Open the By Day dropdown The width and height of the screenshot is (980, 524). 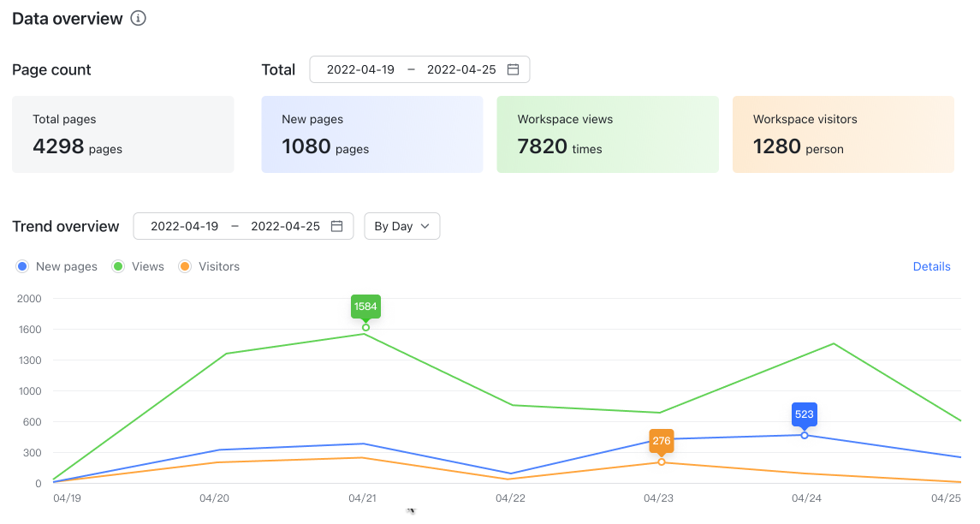tap(401, 225)
